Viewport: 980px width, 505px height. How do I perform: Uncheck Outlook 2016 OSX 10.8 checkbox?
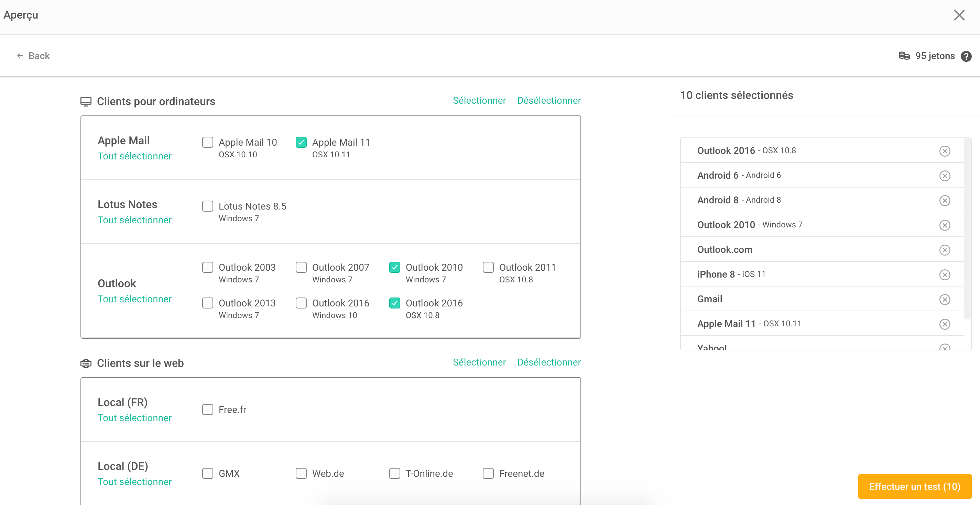tap(394, 303)
